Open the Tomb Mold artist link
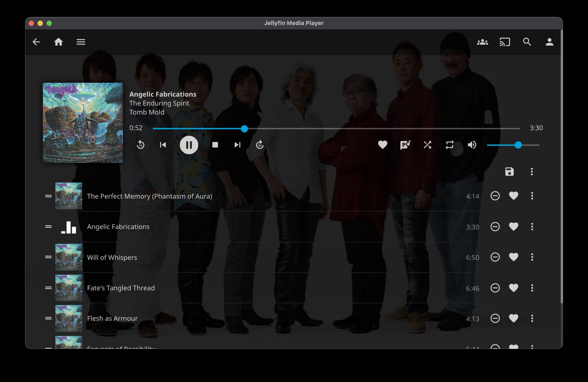 pyautogui.click(x=147, y=112)
